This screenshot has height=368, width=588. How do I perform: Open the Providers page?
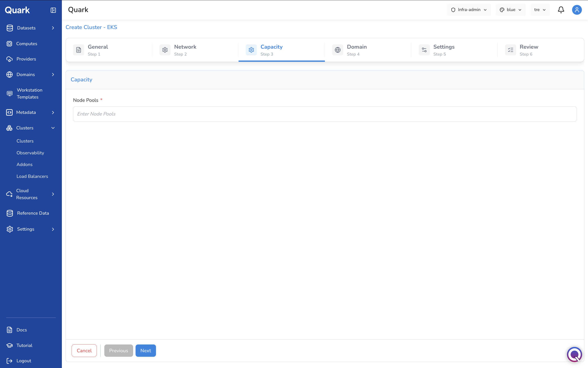point(26,59)
